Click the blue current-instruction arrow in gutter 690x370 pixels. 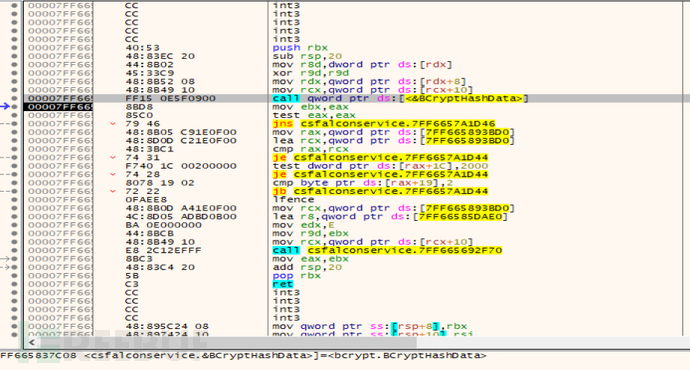click(5, 106)
